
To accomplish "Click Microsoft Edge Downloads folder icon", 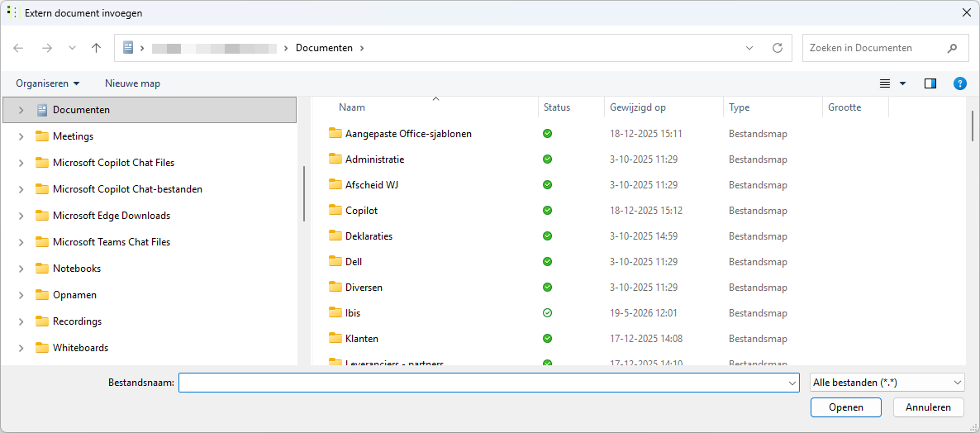I will tap(42, 216).
